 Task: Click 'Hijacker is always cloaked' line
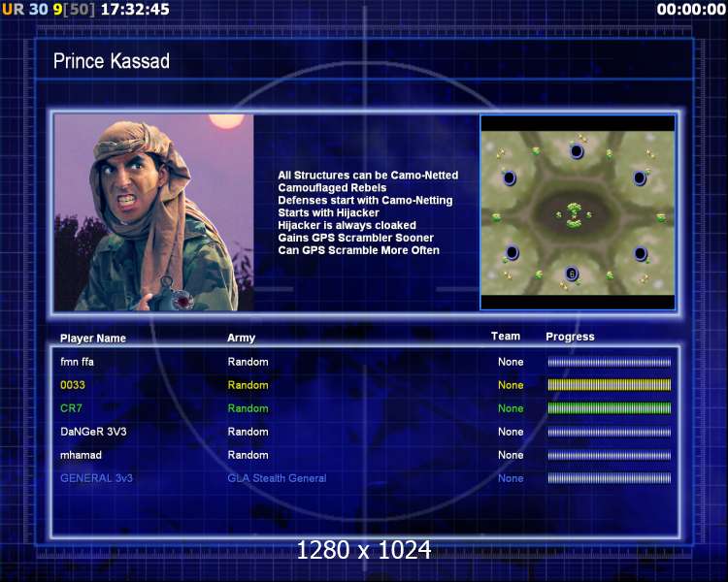pos(347,225)
